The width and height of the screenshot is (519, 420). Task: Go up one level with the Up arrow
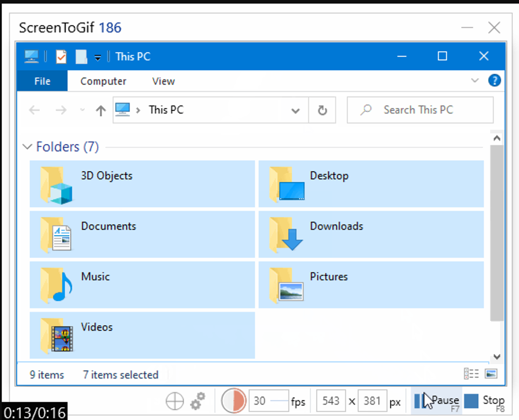point(101,110)
